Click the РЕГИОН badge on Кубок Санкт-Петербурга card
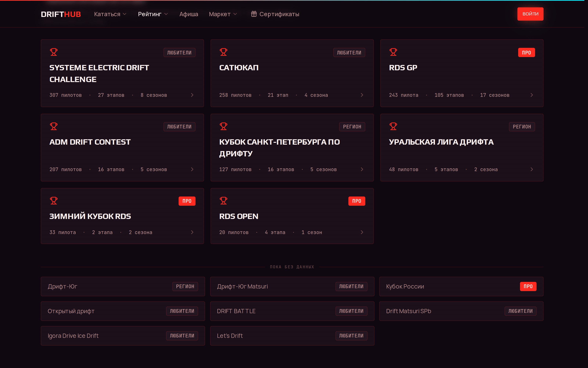 [352, 127]
